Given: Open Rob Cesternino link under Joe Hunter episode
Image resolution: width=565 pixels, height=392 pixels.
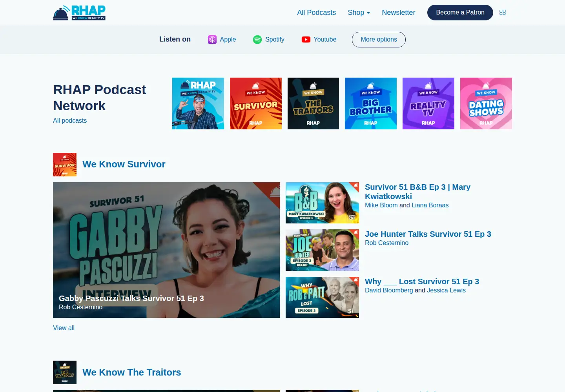Looking at the screenshot, I should coord(386,243).
